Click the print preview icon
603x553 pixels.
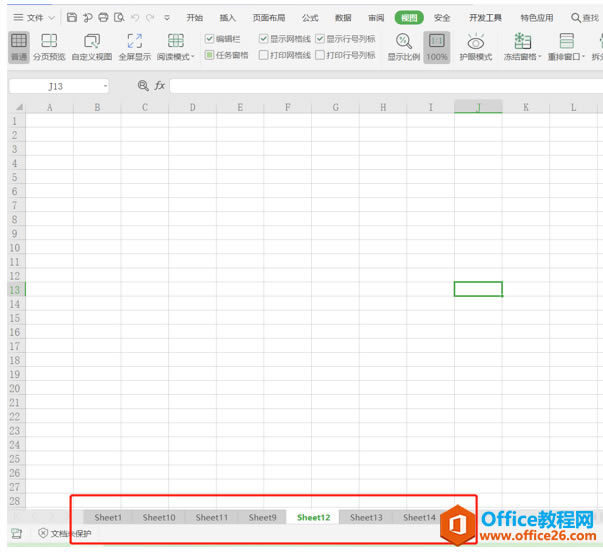pyautogui.click(x=119, y=17)
